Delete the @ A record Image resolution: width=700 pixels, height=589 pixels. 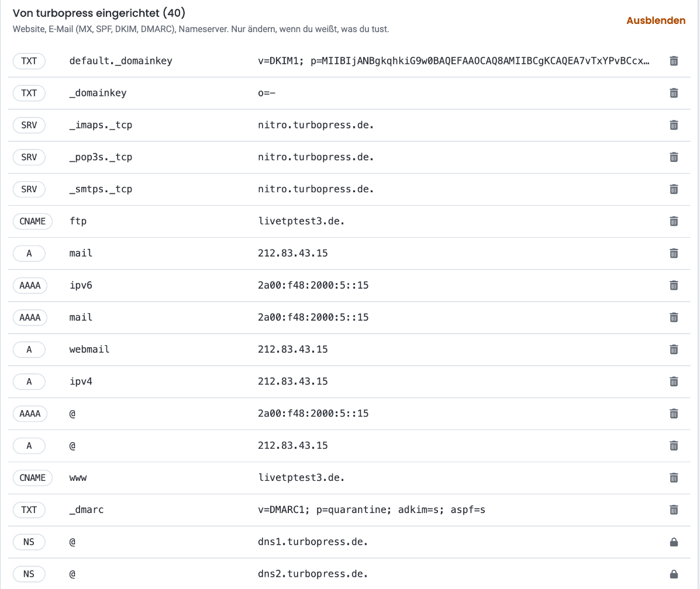(674, 446)
